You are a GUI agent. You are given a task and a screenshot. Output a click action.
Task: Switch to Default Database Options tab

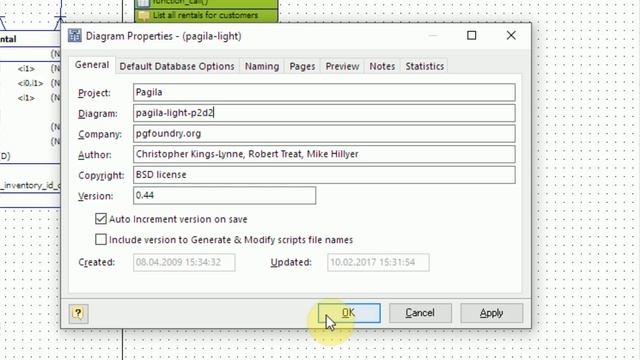pyautogui.click(x=177, y=66)
